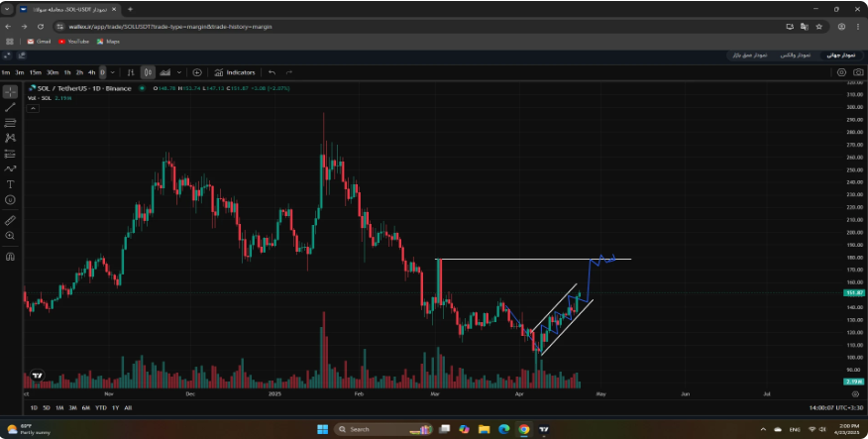The image size is (868, 439).
Task: Open the Indicators dialog
Action: [235, 72]
